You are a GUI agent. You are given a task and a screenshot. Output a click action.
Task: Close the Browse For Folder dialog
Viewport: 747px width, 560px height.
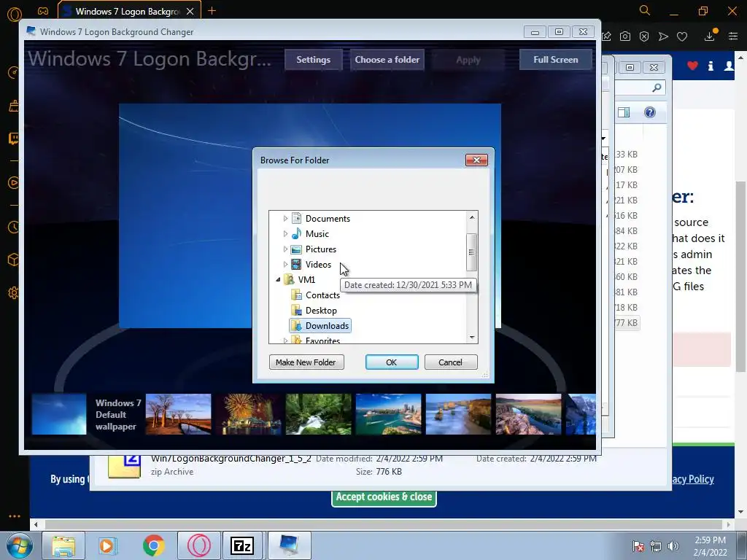tap(476, 160)
